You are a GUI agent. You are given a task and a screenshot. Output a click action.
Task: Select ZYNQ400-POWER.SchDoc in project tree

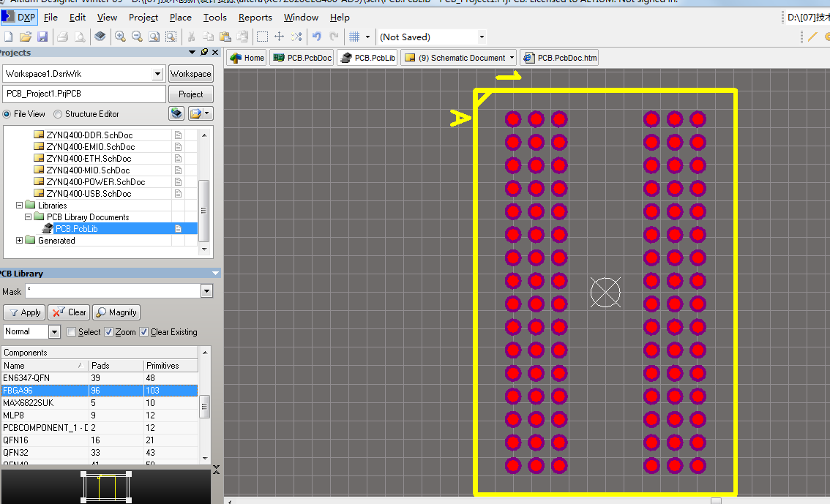tap(95, 182)
